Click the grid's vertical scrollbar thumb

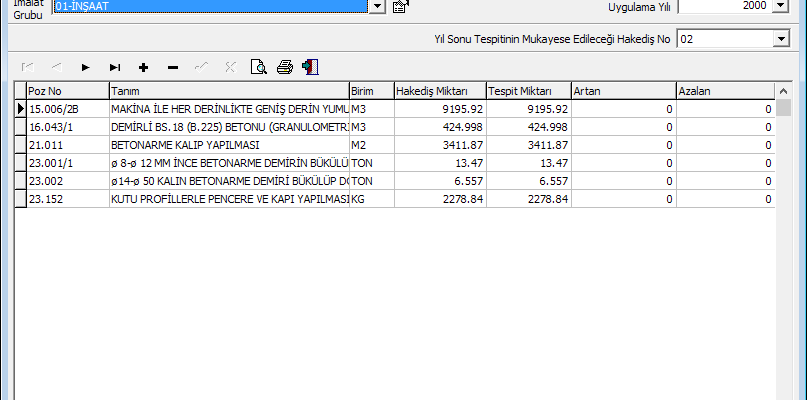pos(784,109)
